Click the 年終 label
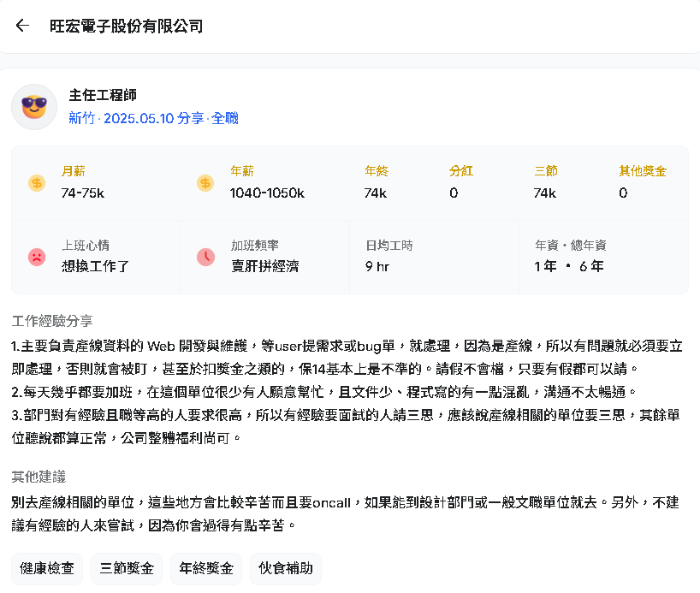 pos(377,171)
